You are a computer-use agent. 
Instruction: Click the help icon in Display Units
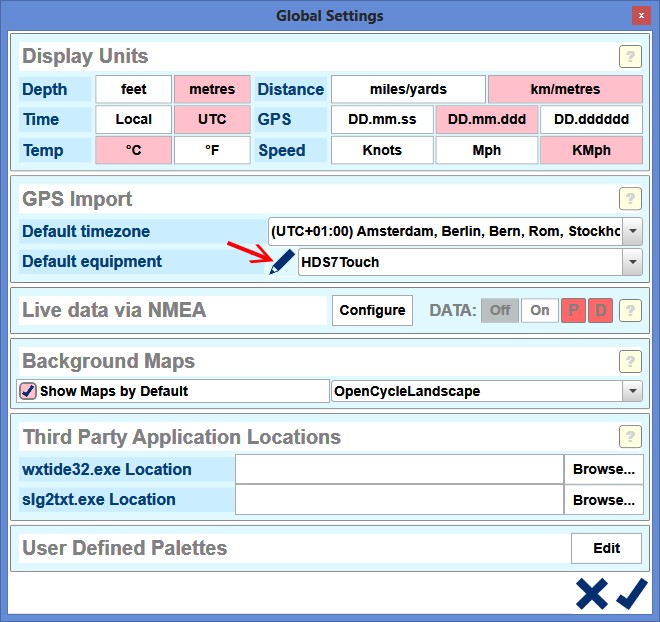click(x=629, y=56)
